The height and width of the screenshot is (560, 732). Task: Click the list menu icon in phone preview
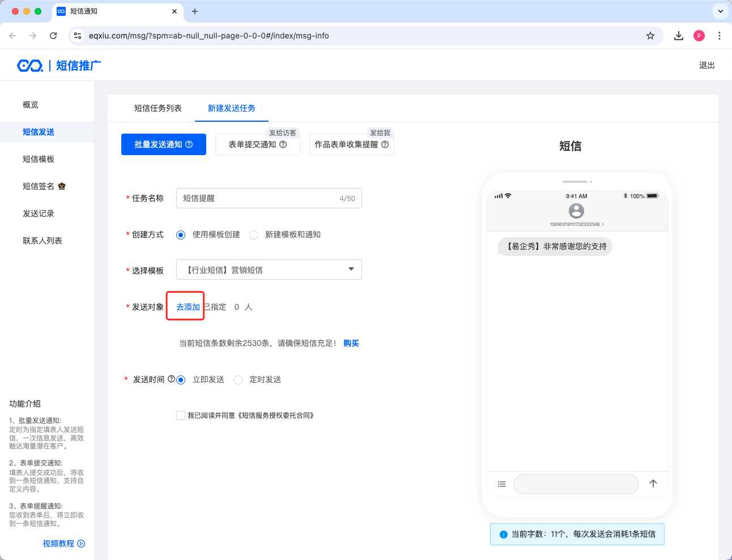click(x=501, y=484)
